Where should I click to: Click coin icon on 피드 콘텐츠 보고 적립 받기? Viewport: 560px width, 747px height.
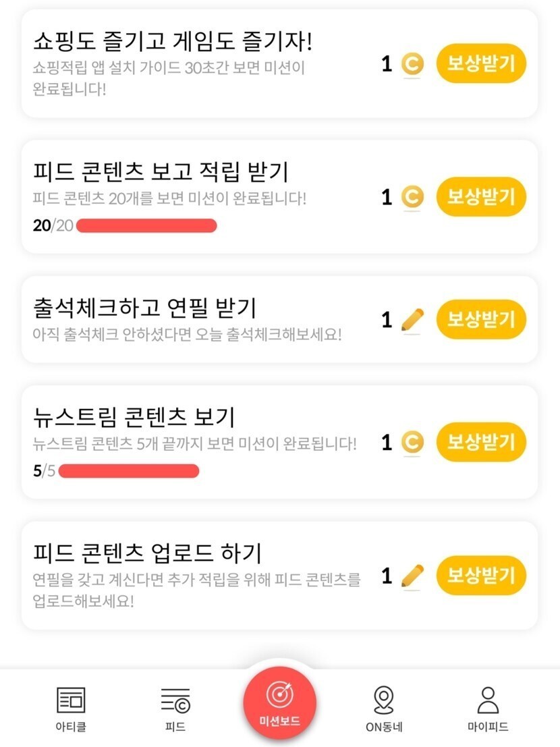click(412, 198)
